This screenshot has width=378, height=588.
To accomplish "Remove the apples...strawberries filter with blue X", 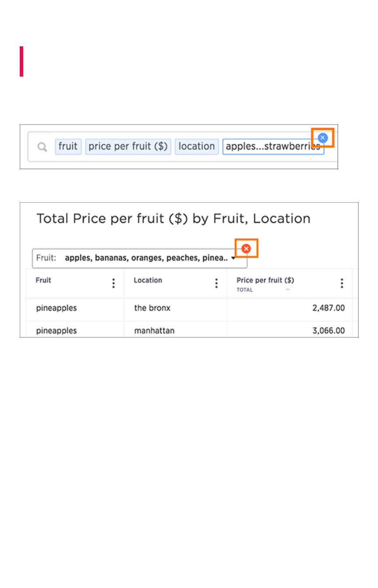I will point(323,138).
